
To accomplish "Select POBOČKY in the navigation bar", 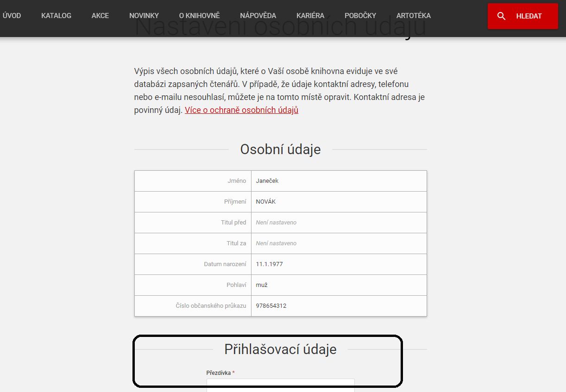I will (x=360, y=16).
